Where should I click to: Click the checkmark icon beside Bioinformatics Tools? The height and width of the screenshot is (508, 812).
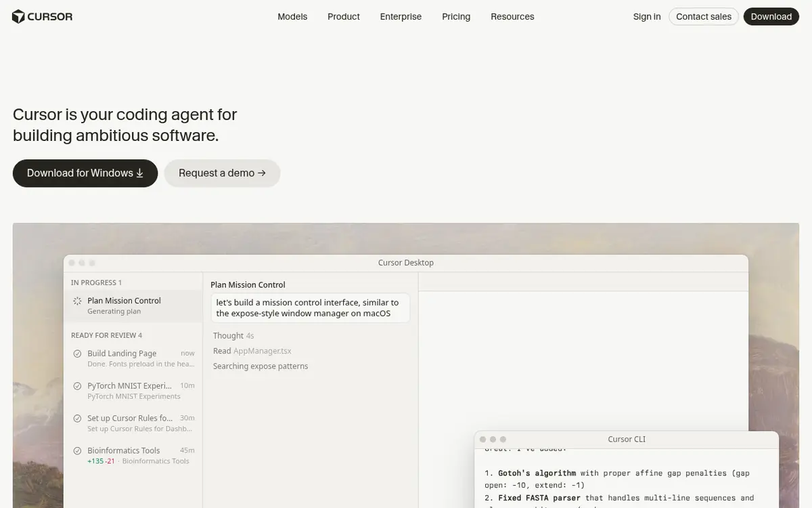click(77, 450)
